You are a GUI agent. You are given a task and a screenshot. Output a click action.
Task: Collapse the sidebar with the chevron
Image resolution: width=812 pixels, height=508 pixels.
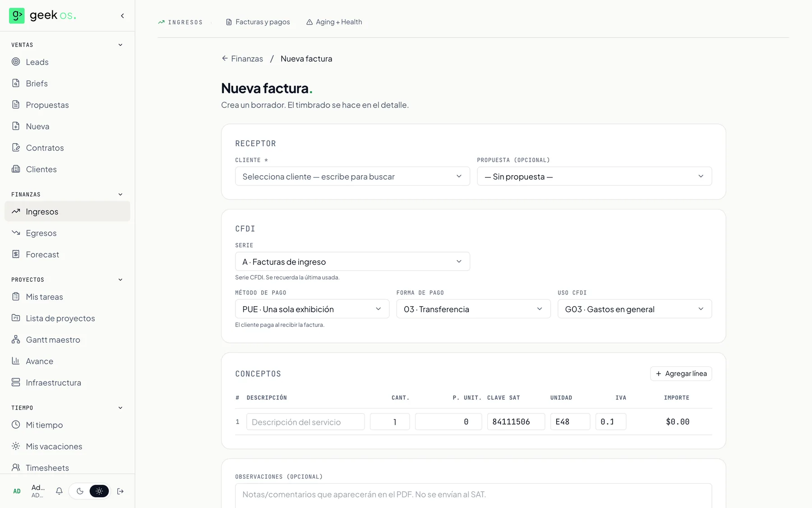tap(122, 16)
